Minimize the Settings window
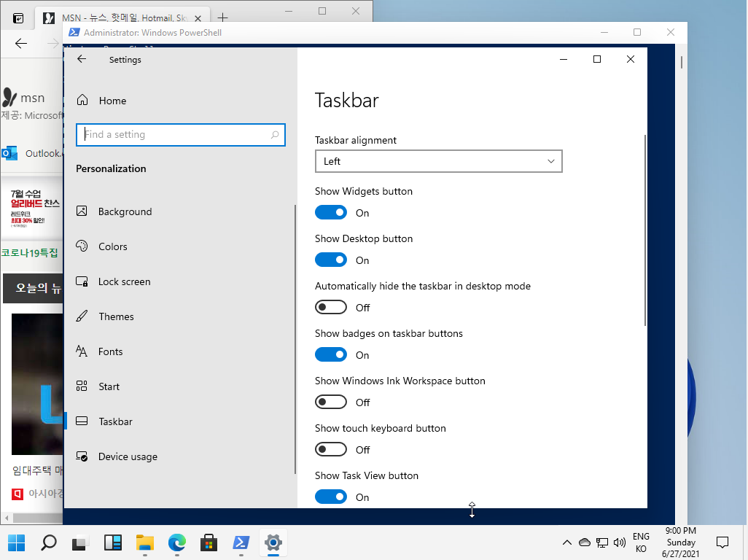This screenshot has height=560, width=748. pyautogui.click(x=564, y=59)
